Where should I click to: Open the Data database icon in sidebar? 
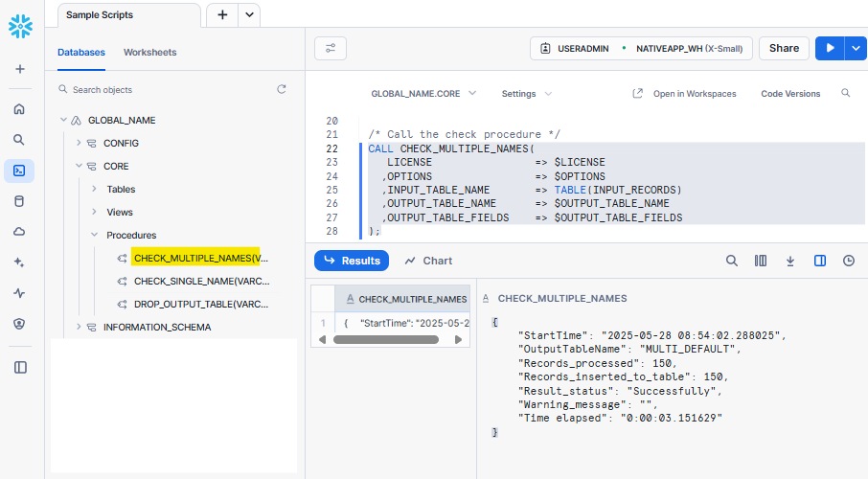[x=19, y=201]
